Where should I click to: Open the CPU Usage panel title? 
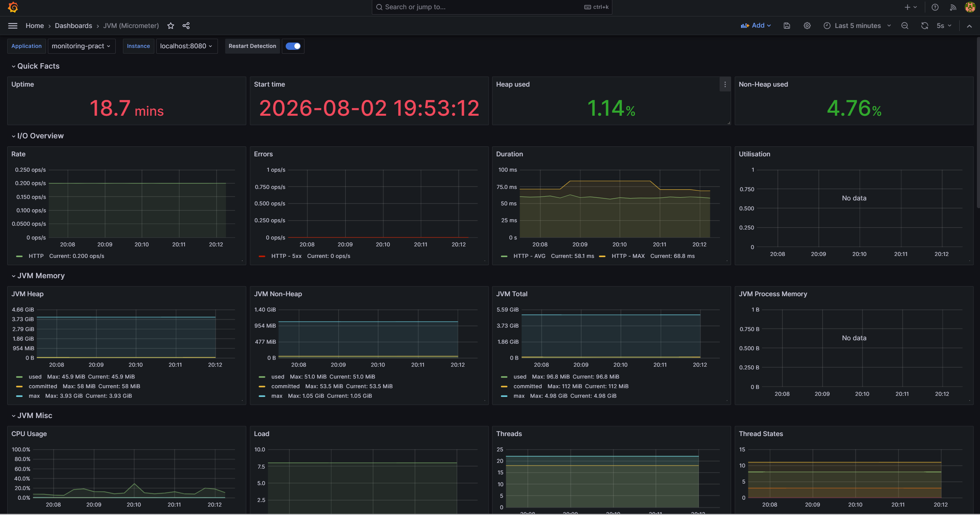(x=29, y=434)
